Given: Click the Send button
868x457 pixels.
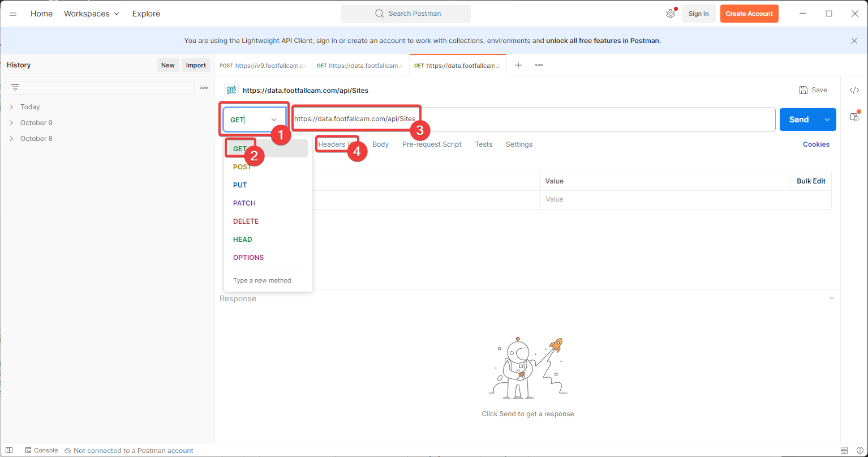Looking at the screenshot, I should [798, 119].
